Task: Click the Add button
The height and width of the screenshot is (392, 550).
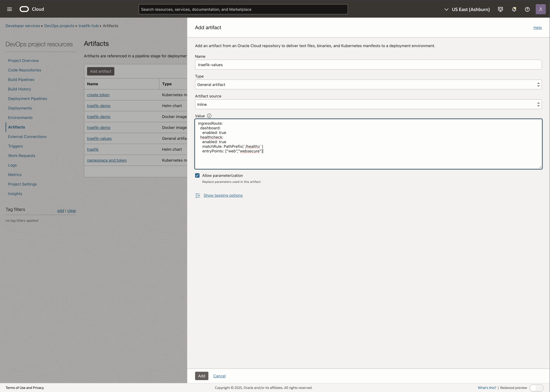Action: tap(202, 376)
